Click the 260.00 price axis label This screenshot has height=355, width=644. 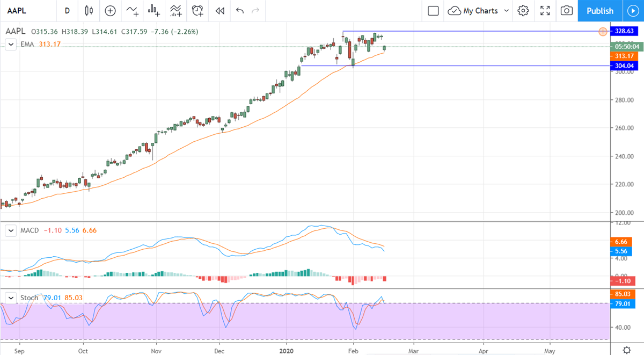pos(624,128)
